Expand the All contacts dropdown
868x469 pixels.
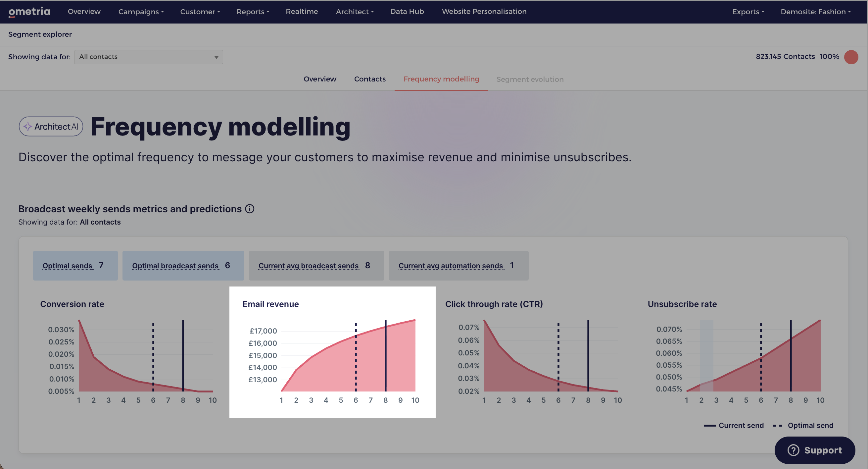(x=149, y=57)
